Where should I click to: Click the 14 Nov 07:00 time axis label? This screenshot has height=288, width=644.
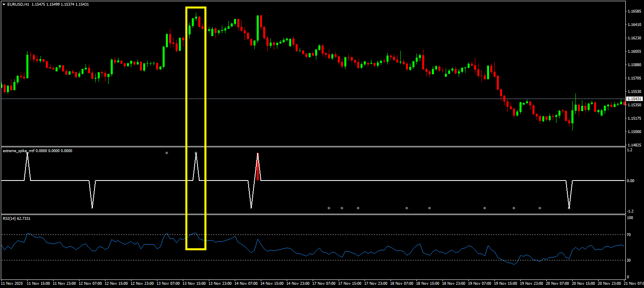coord(246,284)
